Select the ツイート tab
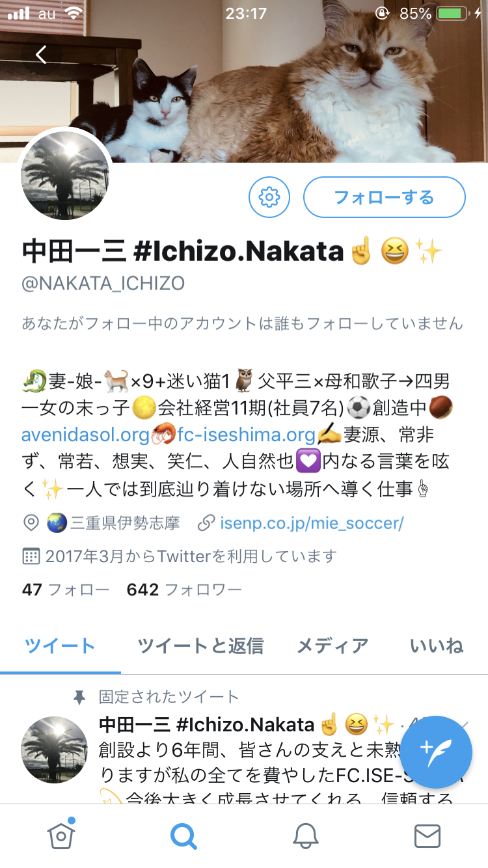The image size is (488, 868). tap(61, 646)
